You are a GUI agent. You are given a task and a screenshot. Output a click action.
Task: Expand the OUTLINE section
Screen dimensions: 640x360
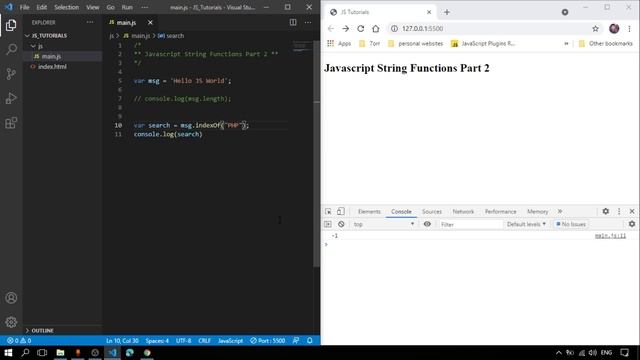40,331
